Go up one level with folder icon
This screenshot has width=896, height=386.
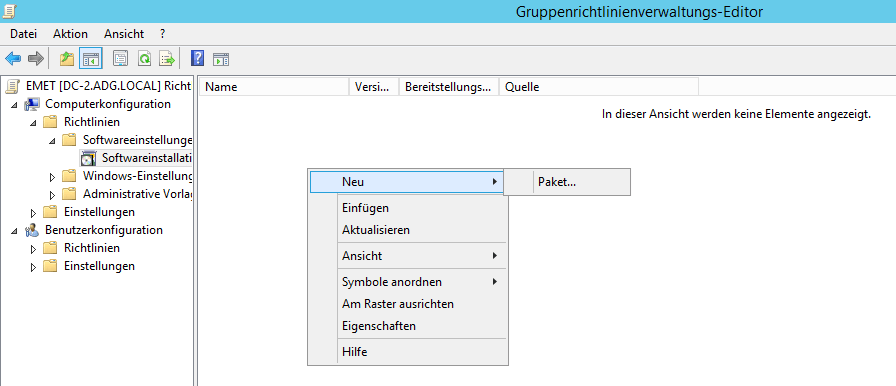(x=67, y=58)
